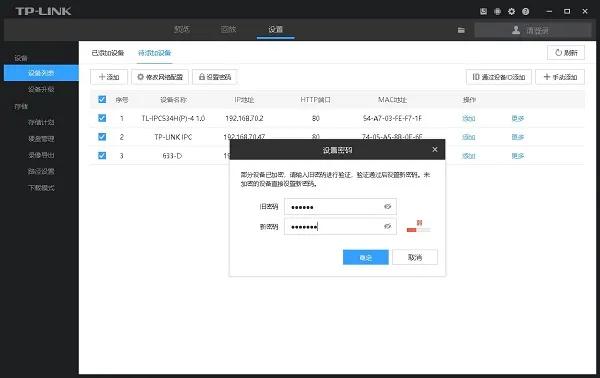Screen dimensions: 600x378
Task: Click the 修改网络配置 gear button
Action: (160, 77)
